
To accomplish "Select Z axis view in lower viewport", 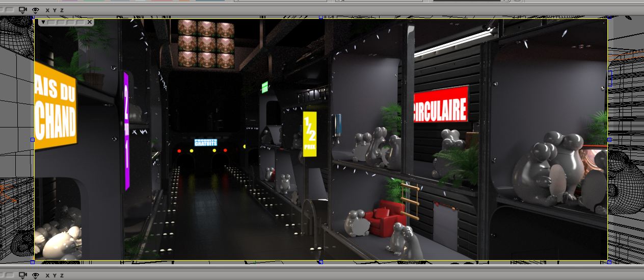I will 62,275.
